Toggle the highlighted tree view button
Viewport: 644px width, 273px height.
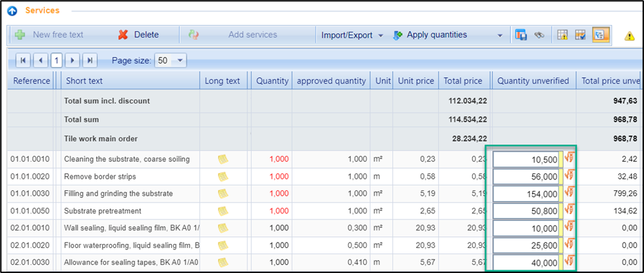click(601, 35)
